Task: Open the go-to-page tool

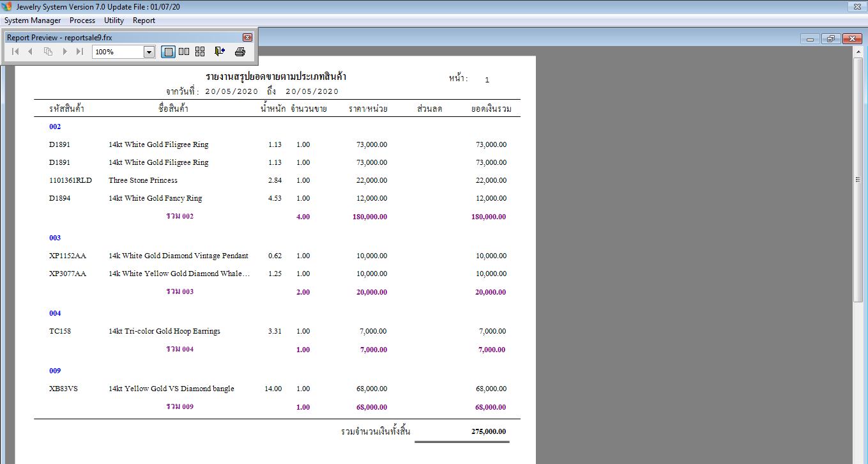Action: pyautogui.click(x=48, y=52)
